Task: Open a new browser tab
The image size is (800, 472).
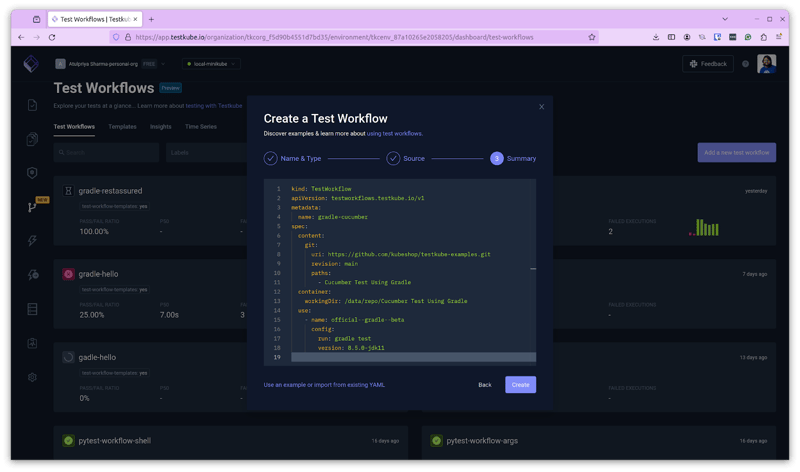Action: tap(151, 19)
